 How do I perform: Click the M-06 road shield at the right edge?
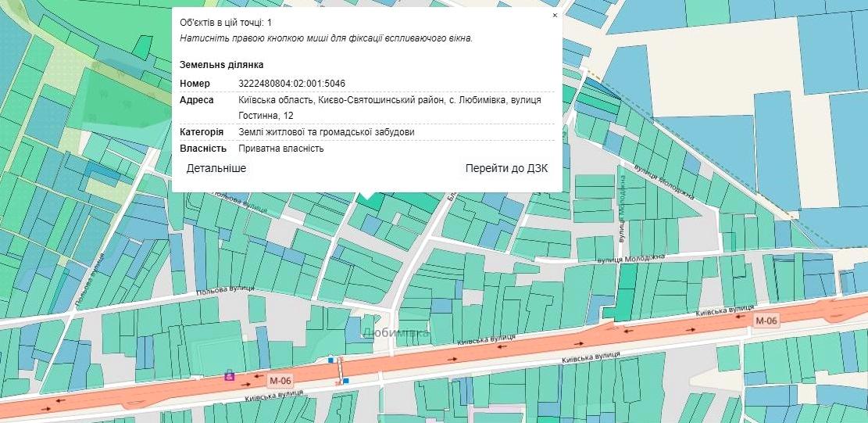766,321
